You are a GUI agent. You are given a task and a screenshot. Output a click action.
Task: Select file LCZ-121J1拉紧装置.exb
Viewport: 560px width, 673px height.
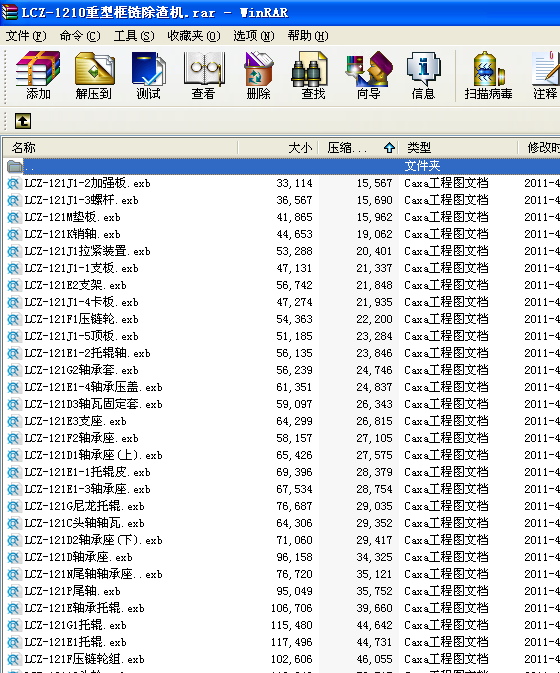[87, 252]
